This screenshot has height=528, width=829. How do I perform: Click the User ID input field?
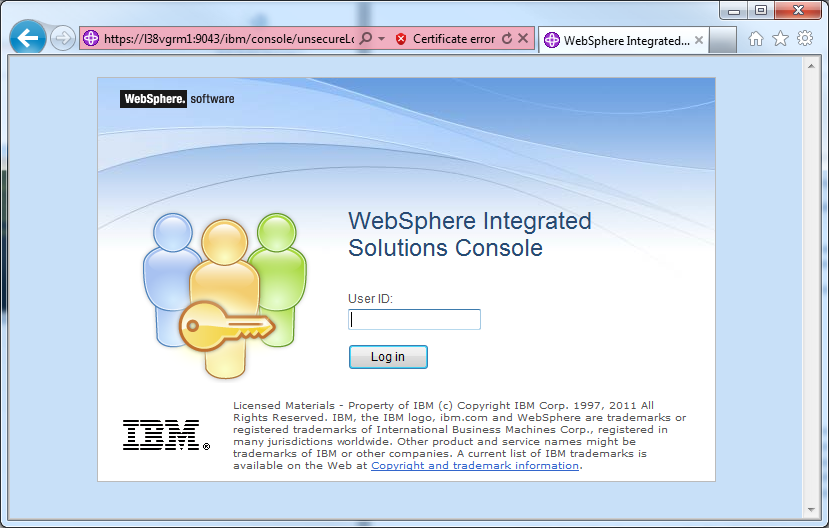point(414,319)
